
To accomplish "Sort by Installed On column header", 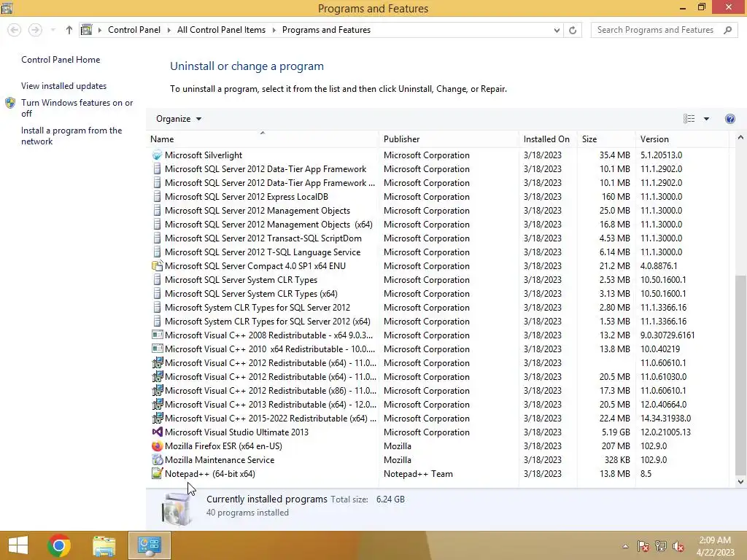I will pos(548,139).
